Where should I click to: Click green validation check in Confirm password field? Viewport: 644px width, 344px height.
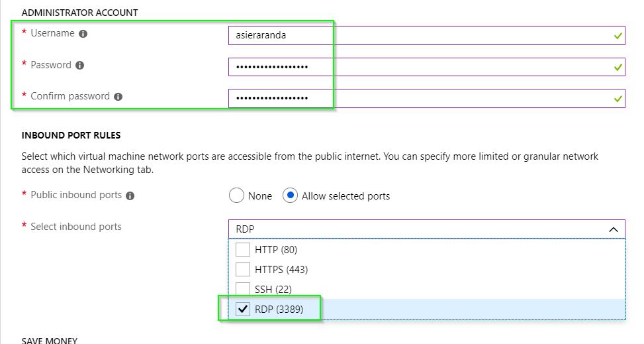pyautogui.click(x=618, y=99)
